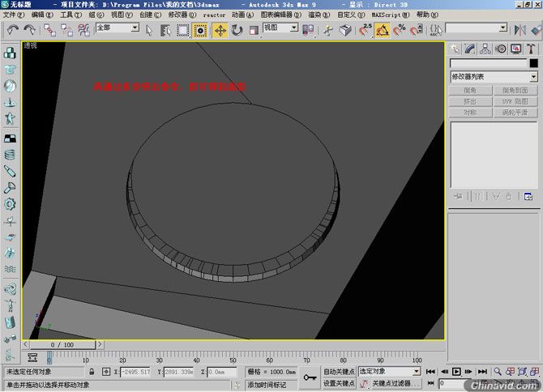Open the 选定对象 key filter dropdown
543x392 pixels.
click(x=417, y=372)
